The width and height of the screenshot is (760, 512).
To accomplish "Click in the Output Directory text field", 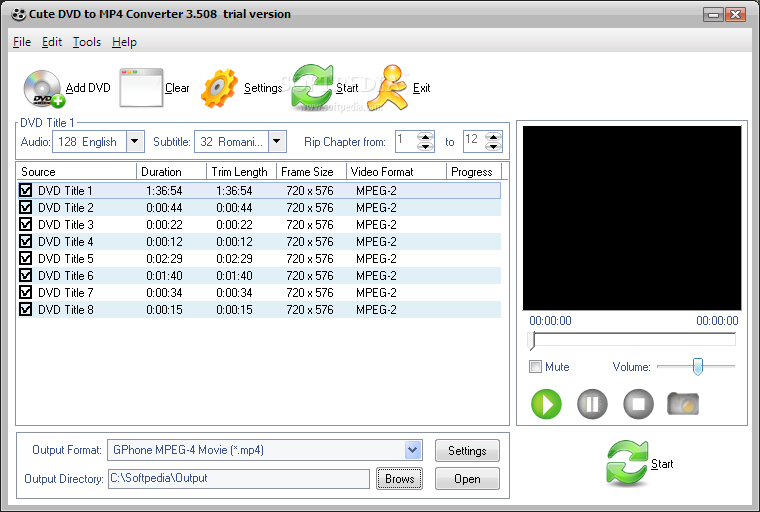I will pyautogui.click(x=239, y=479).
